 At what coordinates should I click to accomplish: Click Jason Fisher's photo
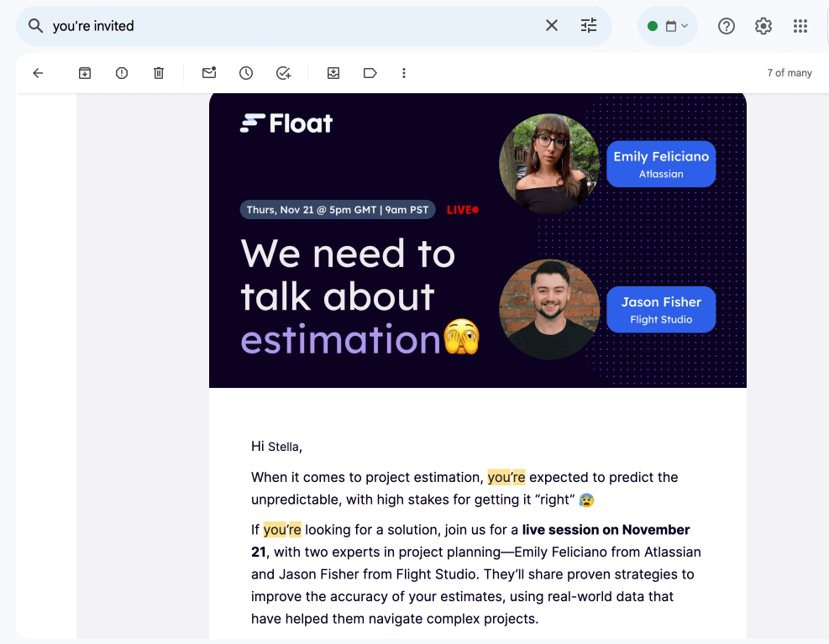549,309
